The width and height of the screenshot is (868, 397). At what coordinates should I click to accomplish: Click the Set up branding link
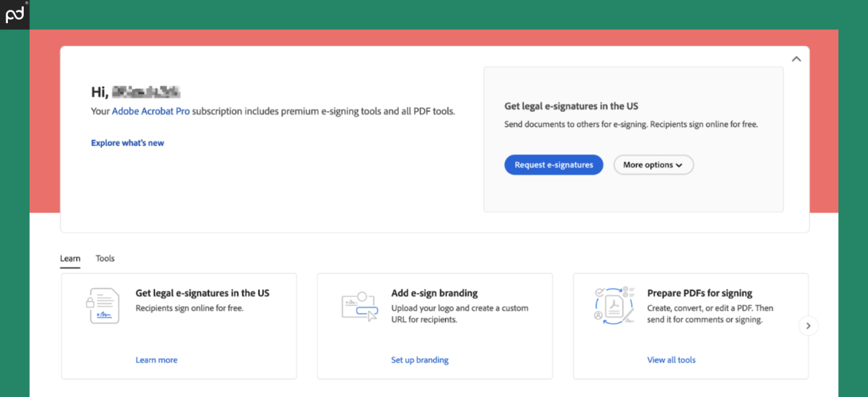420,360
